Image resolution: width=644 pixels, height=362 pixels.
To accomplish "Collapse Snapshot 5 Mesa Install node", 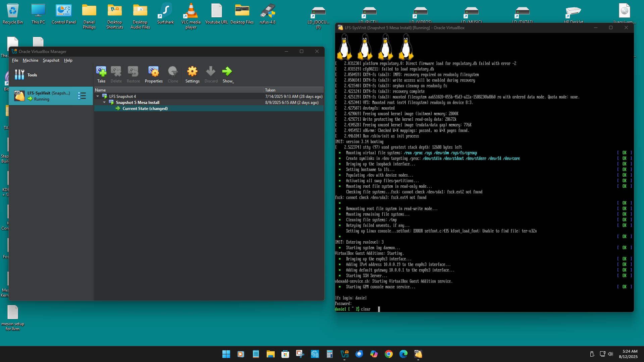I will (104, 103).
